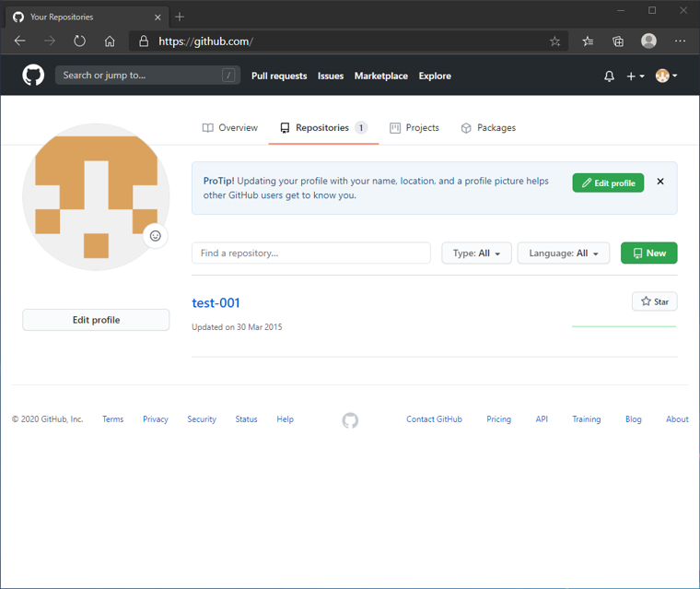Open browser settings and more menu
The height and width of the screenshot is (589, 700).
(x=680, y=41)
